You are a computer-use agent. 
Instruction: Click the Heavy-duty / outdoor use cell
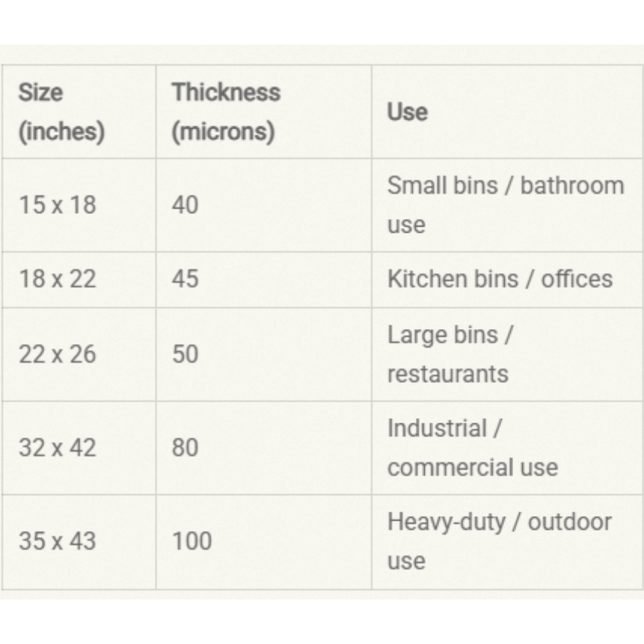point(499,541)
